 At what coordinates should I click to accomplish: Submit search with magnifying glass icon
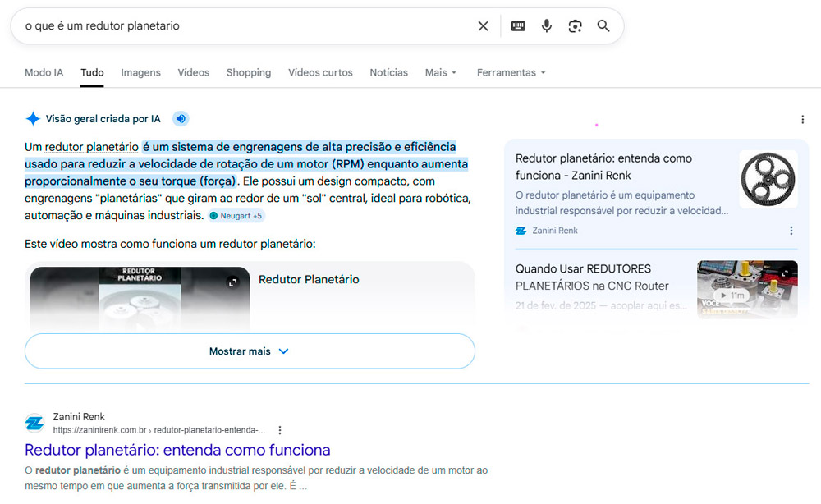(x=603, y=25)
